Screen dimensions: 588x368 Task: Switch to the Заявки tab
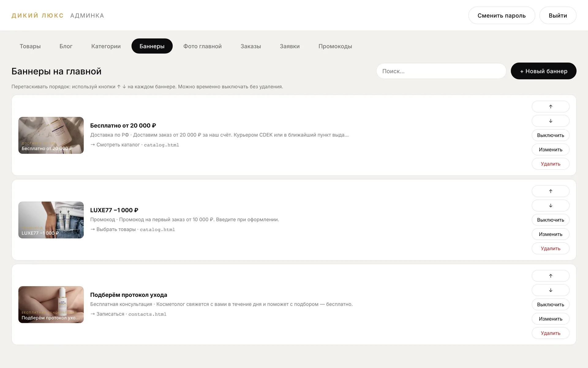point(290,46)
